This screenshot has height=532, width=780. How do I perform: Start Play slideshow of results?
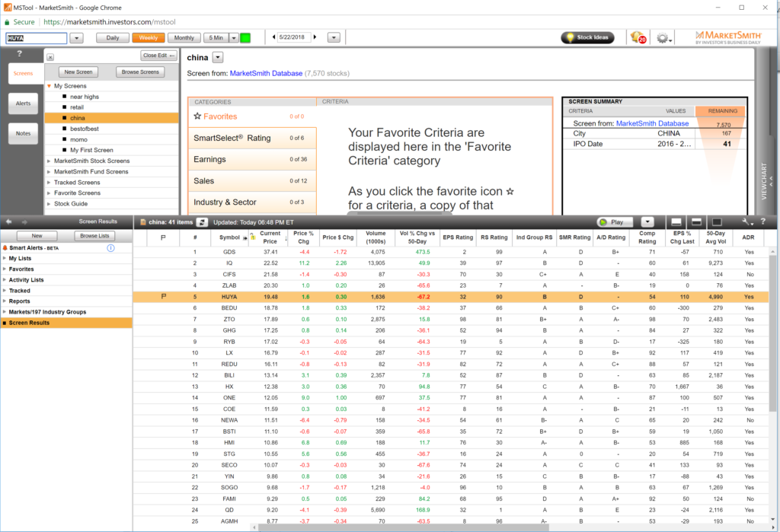point(615,221)
